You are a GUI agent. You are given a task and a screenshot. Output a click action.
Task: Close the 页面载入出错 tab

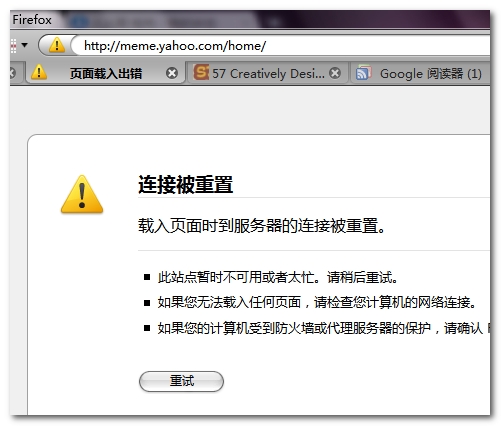(172, 73)
